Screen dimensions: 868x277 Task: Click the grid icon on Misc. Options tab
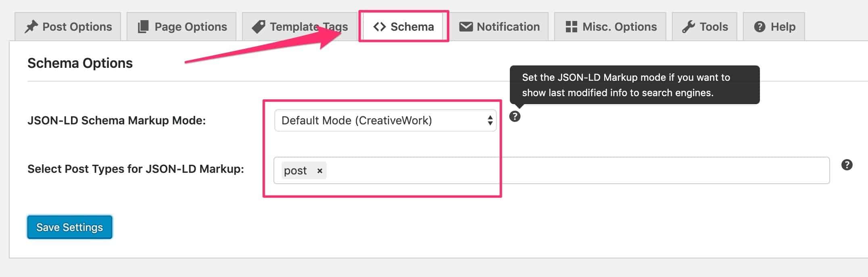[x=570, y=26]
